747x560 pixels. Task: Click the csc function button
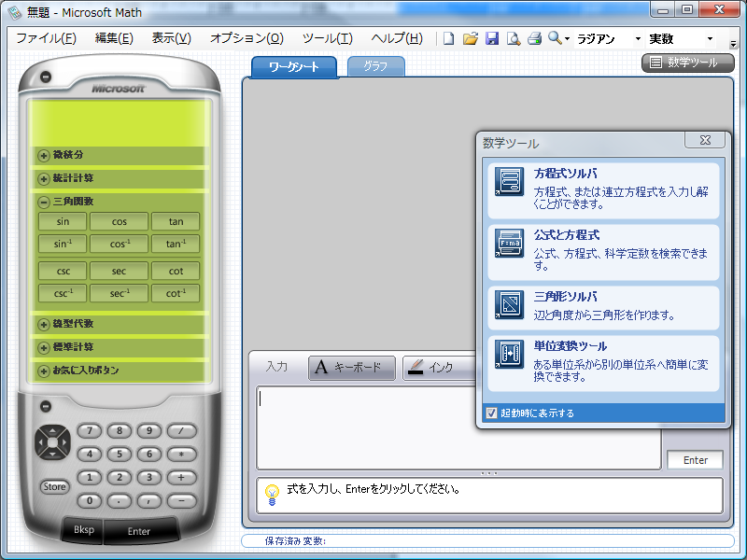click(63, 271)
